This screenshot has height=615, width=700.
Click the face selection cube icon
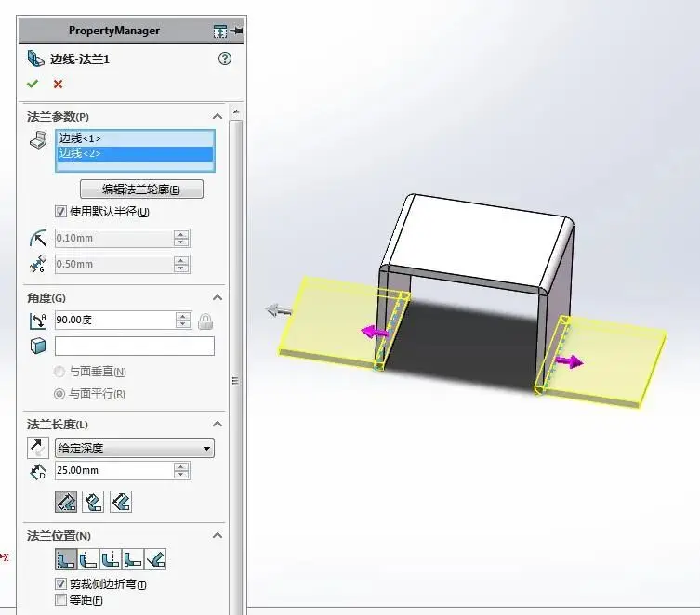click(38, 346)
